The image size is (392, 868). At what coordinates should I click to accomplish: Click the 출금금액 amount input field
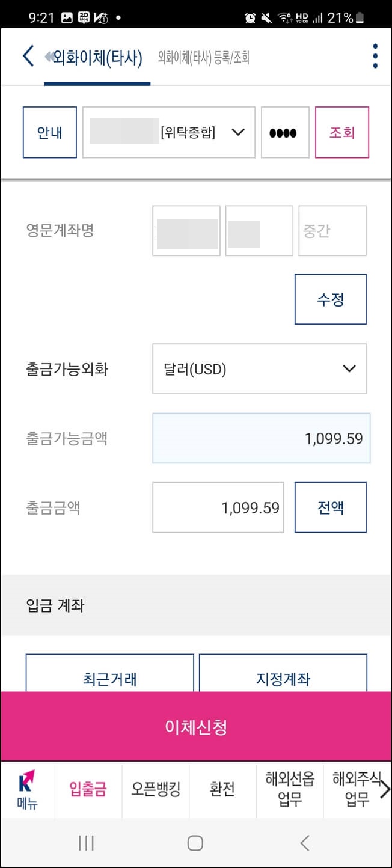tap(218, 507)
